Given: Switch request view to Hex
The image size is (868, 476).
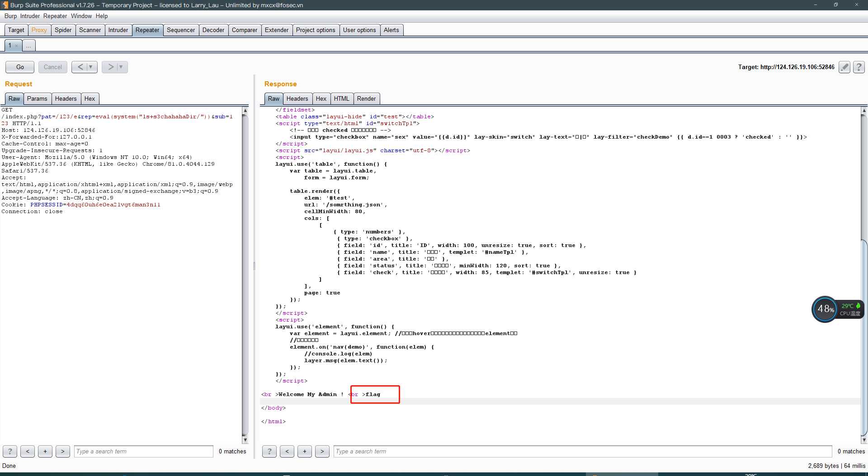Looking at the screenshot, I should 90,98.
